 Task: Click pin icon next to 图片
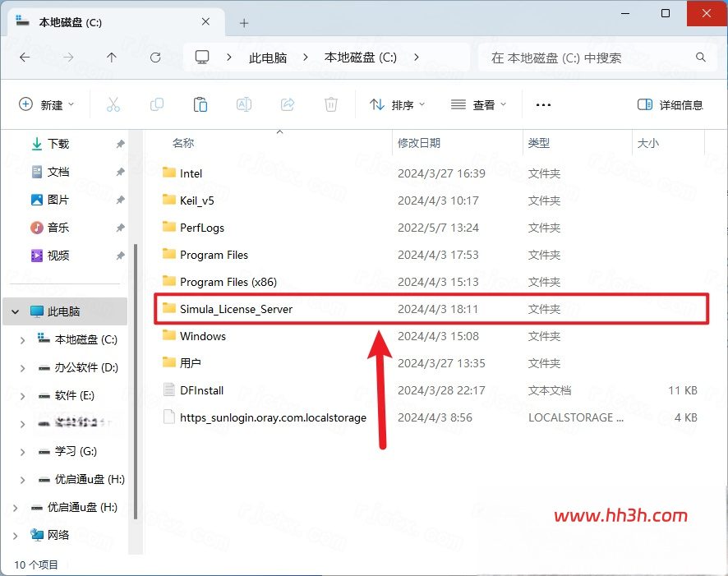[120, 200]
